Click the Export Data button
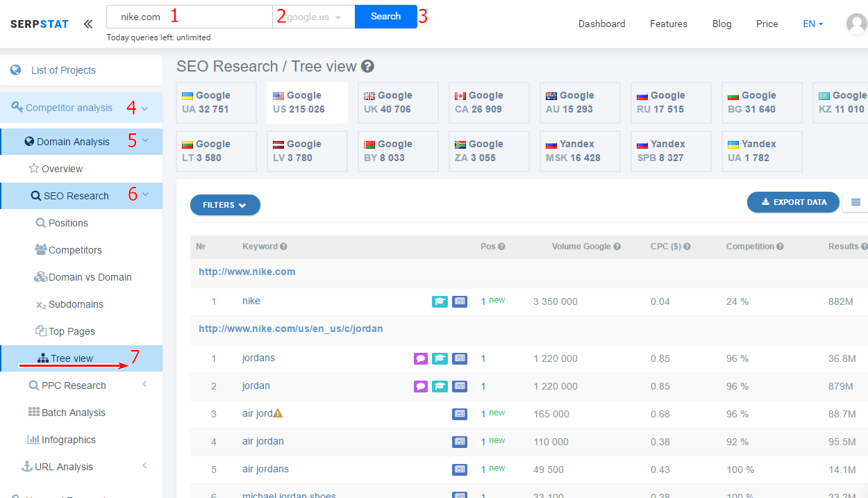This screenshot has height=498, width=868. pyautogui.click(x=793, y=202)
